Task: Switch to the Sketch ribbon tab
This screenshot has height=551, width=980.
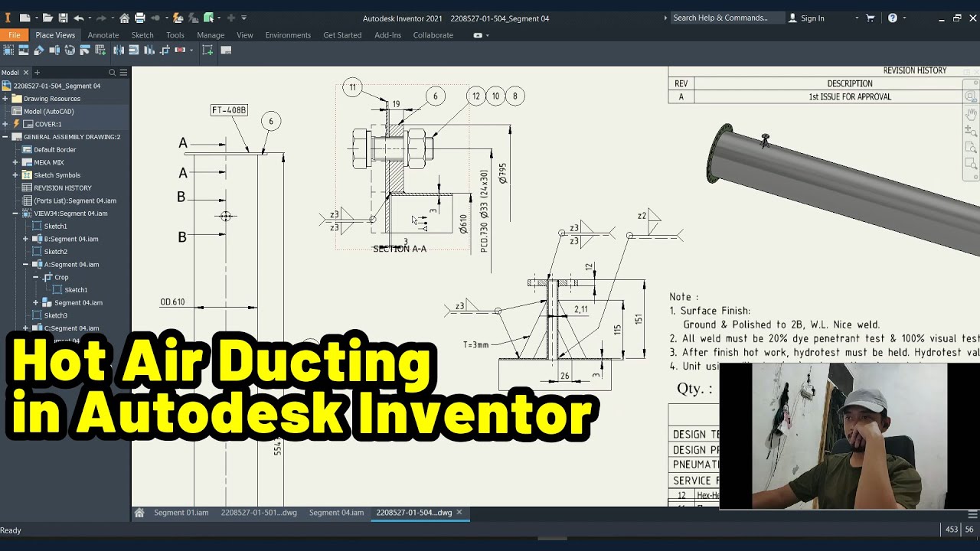Action: tap(142, 35)
